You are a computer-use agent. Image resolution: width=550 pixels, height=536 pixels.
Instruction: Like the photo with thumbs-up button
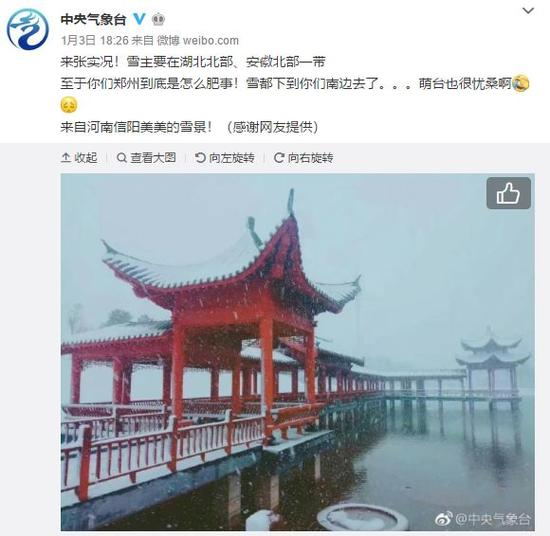(x=508, y=193)
